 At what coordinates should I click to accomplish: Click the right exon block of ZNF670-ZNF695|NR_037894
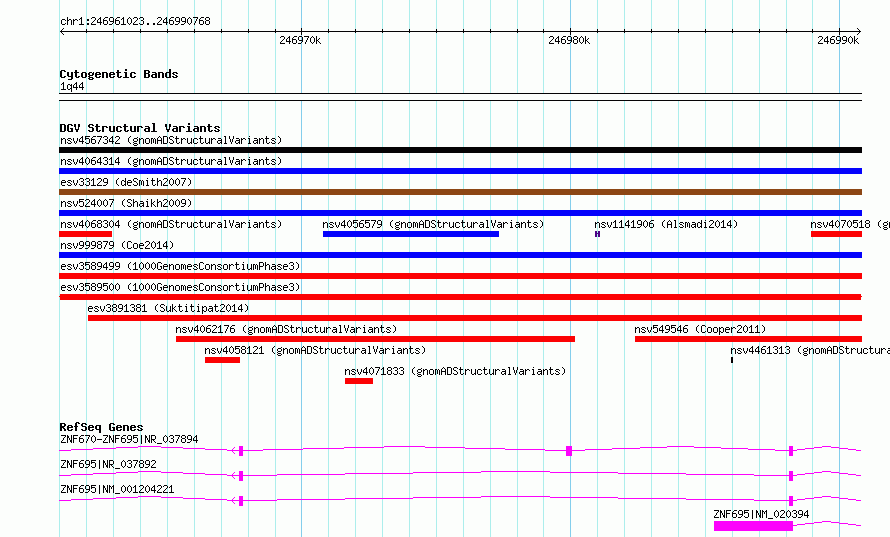click(791, 451)
